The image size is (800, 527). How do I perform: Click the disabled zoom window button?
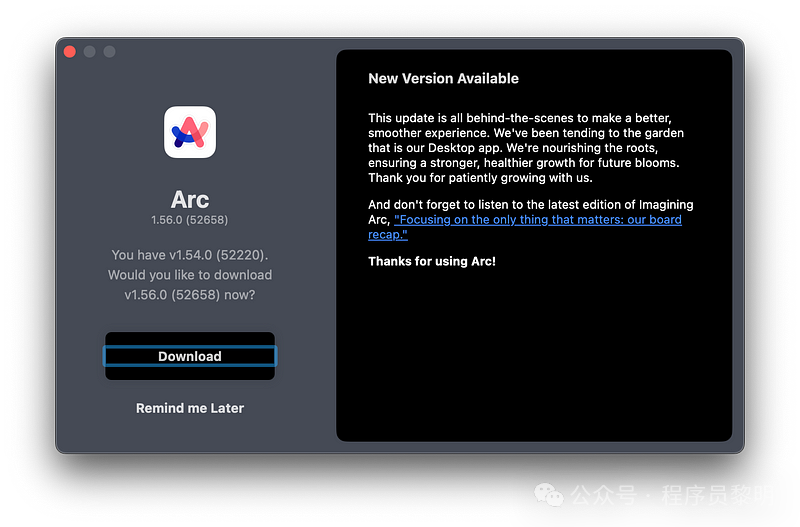click(x=109, y=52)
